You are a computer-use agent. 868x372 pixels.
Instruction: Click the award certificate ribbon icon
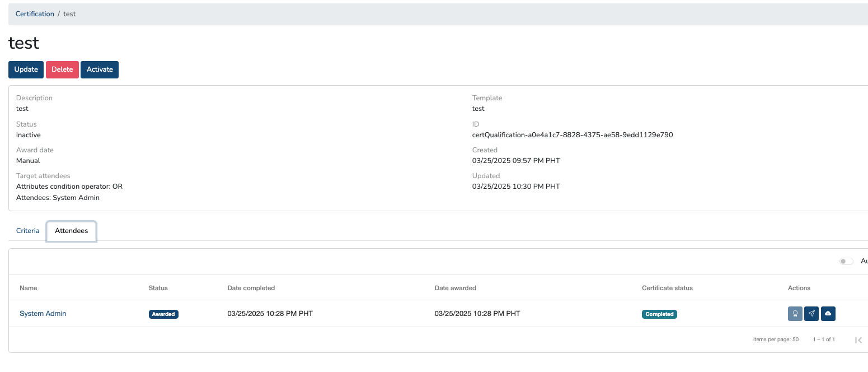coord(795,314)
